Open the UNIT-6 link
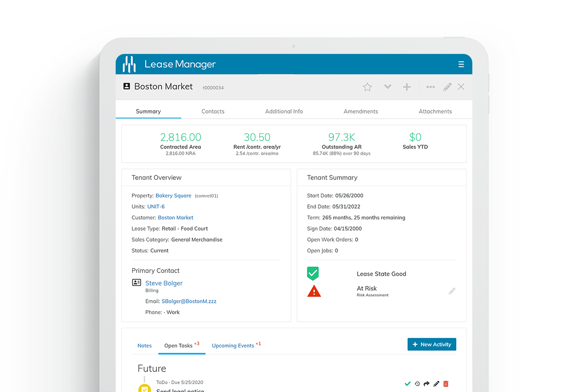Image resolution: width=588 pixels, height=392 pixels. click(156, 207)
